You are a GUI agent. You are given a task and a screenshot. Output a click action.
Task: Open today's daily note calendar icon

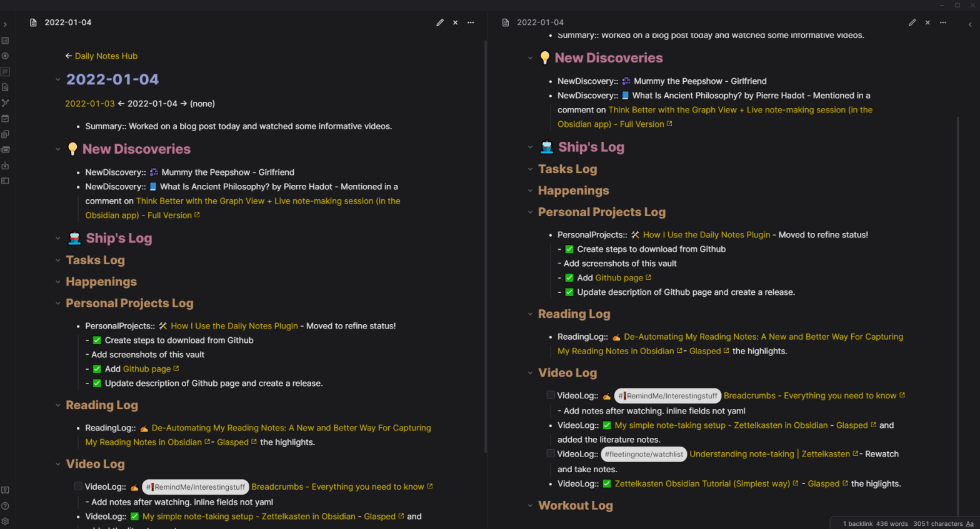[5, 119]
